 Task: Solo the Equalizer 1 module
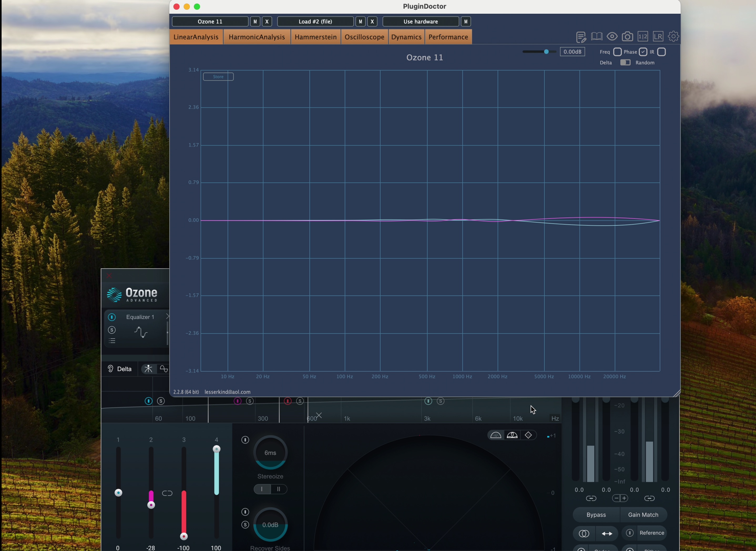[112, 330]
